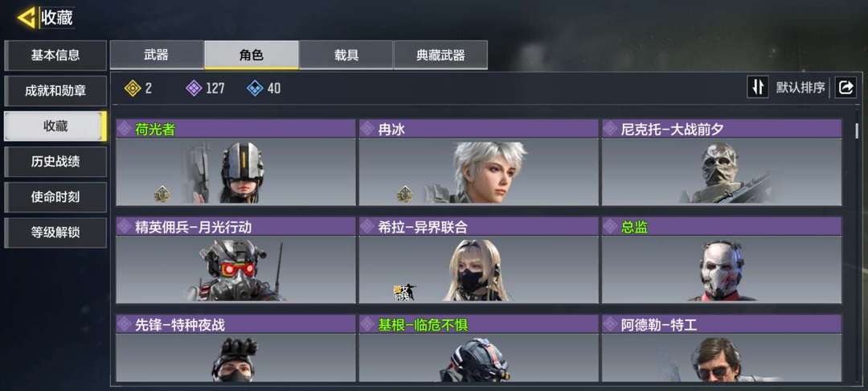Click the yellow back arrow icon

[x=27, y=18]
